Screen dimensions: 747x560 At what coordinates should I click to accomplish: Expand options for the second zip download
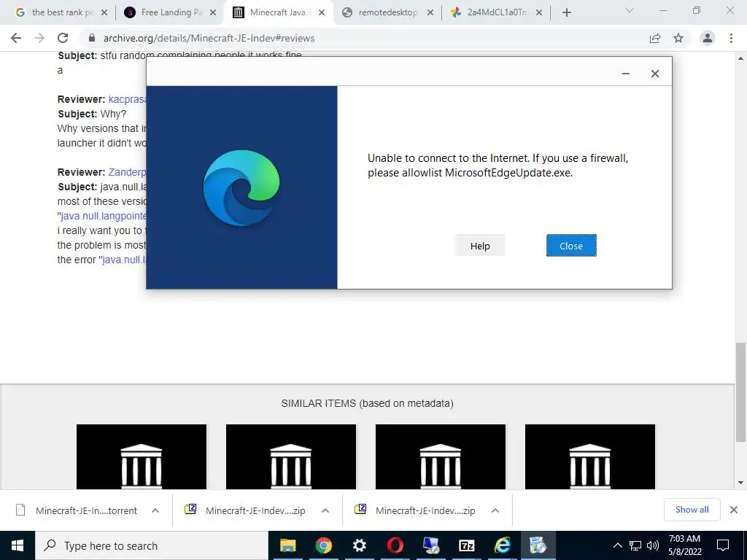click(495, 510)
